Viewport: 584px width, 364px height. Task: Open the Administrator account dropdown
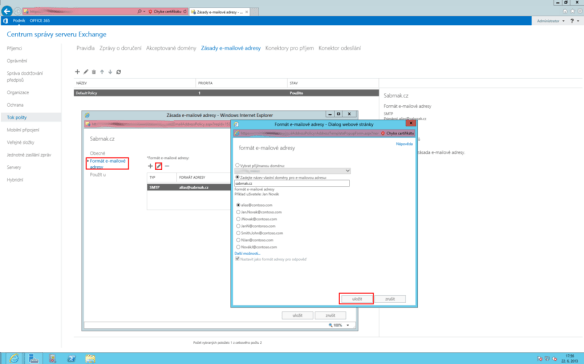550,21
